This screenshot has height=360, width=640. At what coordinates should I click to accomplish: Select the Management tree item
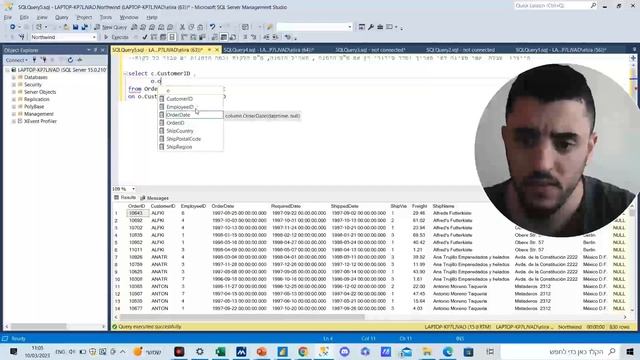(38, 114)
